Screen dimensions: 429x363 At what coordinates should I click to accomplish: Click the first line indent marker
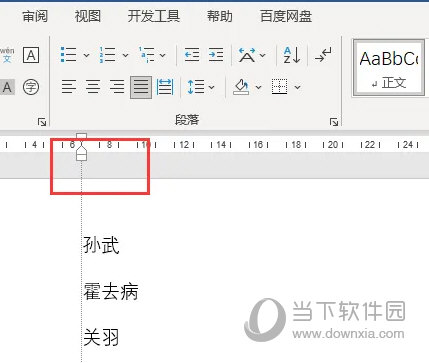[82, 136]
